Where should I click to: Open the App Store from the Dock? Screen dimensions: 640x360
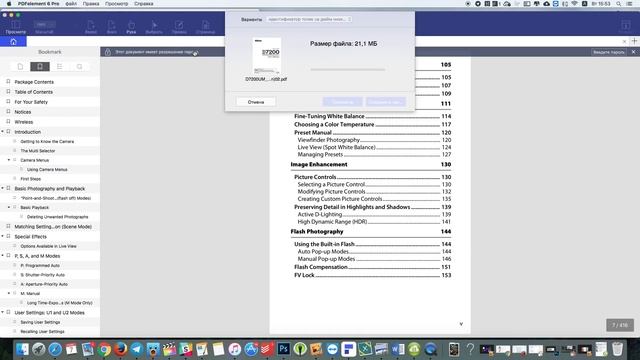pyautogui.click(x=251, y=349)
